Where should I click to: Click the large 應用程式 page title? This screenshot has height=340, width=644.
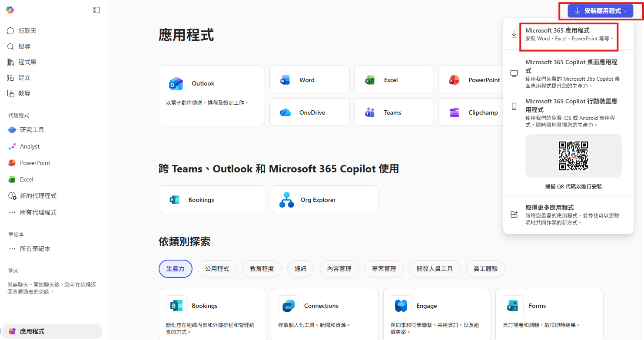coord(186,35)
